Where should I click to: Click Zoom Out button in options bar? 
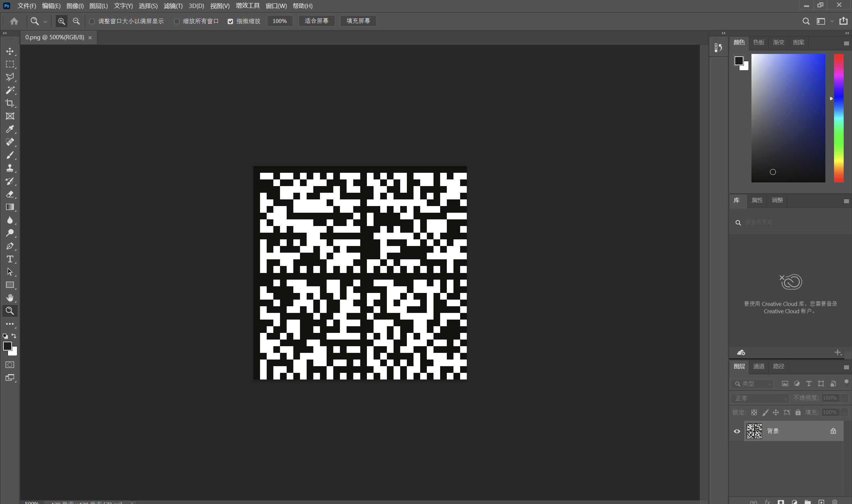[x=76, y=21]
